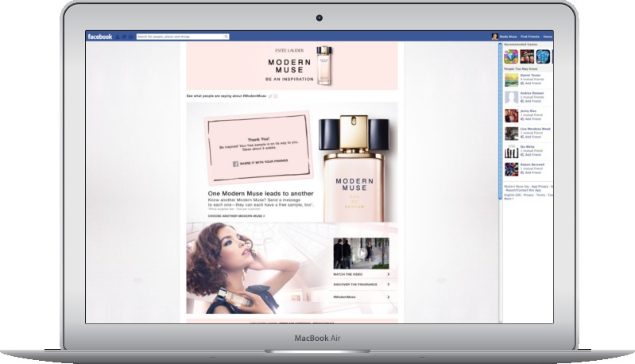The width and height of the screenshot is (635, 364).
Task: Add Robert Barnwell as a friend
Action: (x=531, y=172)
